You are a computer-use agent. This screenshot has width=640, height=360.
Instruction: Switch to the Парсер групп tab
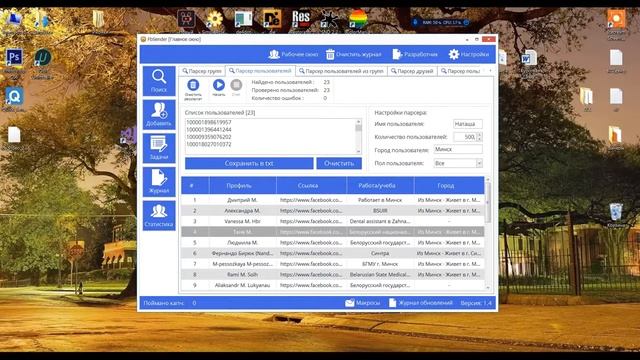tap(202, 71)
